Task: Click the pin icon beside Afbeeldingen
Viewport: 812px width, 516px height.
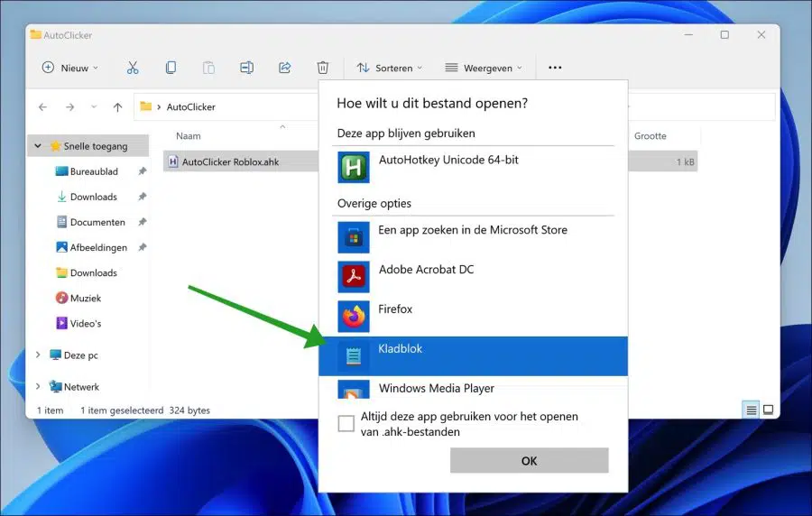Action: pos(143,247)
